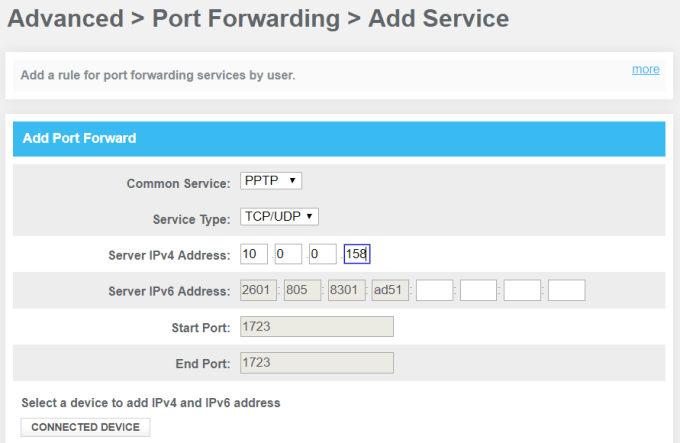Click the last empty IPv6 segment field

(566, 291)
